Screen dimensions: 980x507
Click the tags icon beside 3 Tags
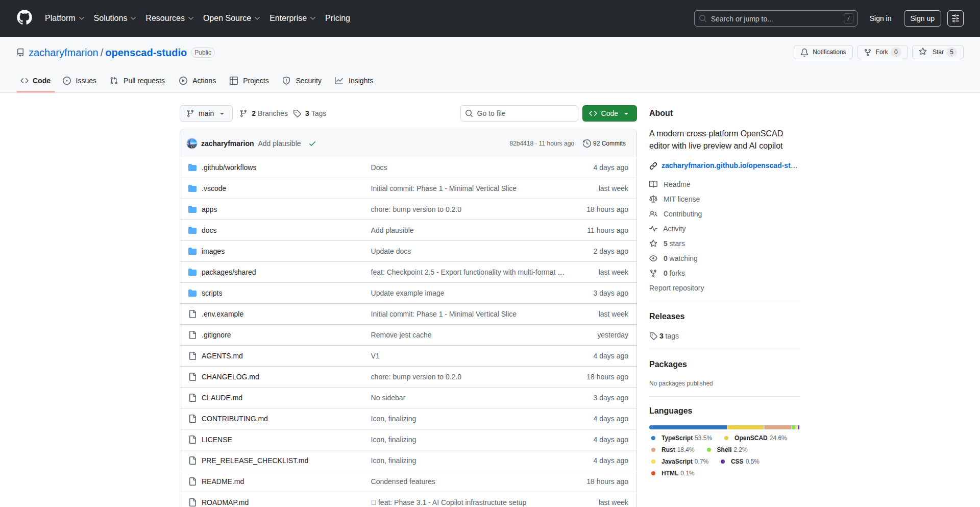click(297, 113)
